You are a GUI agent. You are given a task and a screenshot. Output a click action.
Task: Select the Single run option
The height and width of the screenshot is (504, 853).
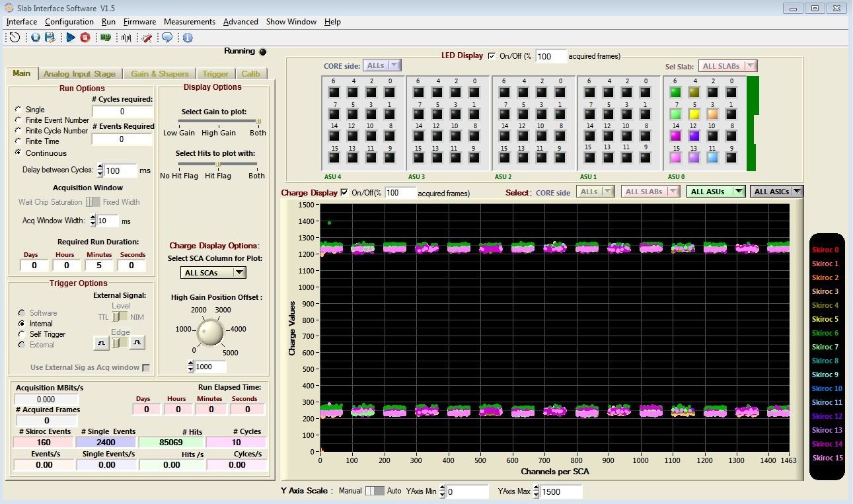click(x=19, y=109)
